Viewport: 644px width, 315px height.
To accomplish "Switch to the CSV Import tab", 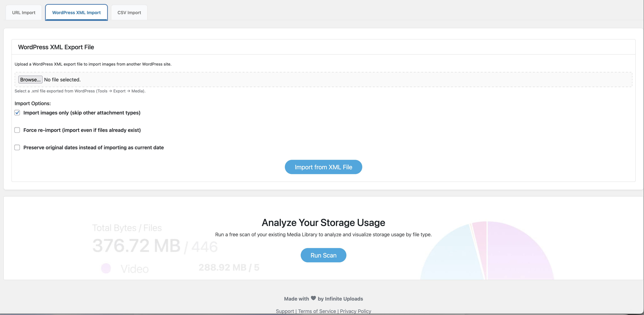I will click(129, 12).
